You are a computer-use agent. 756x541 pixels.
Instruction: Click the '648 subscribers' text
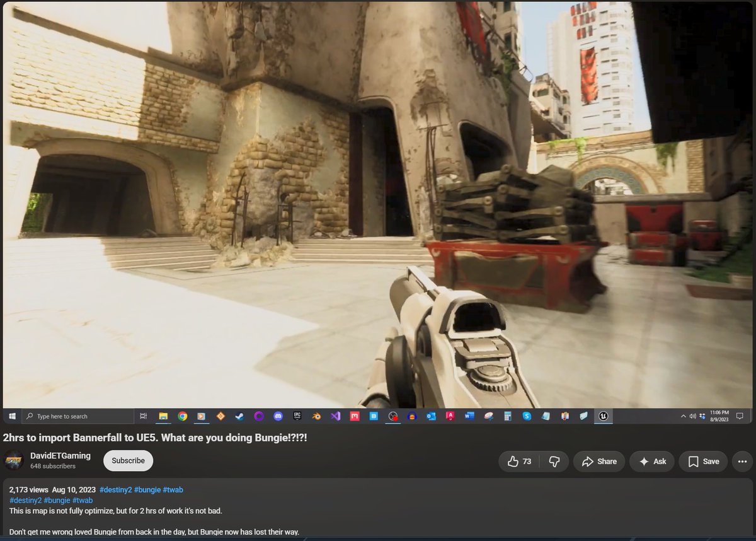(x=53, y=467)
